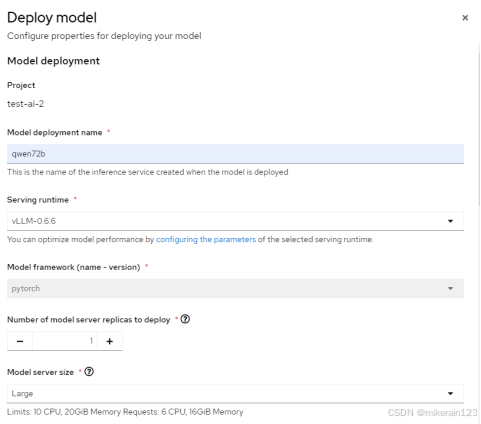Click the caret arrow of Model server size select
The width and height of the screenshot is (481, 424).
coord(450,393)
